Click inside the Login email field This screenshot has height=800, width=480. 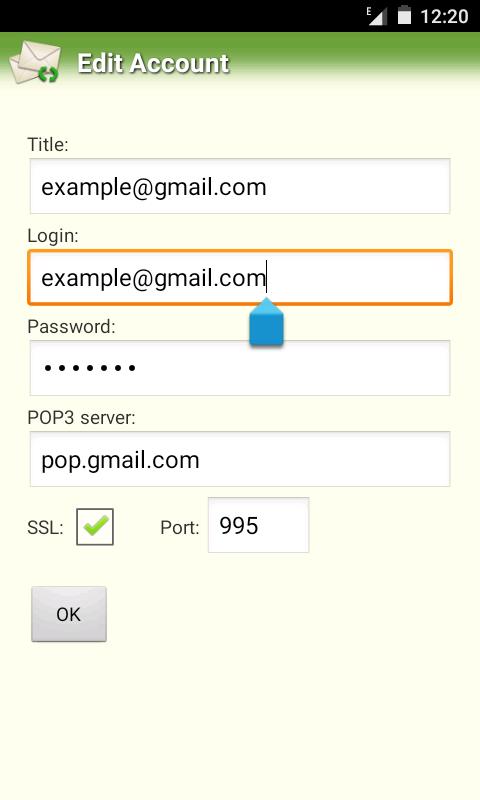click(240, 277)
